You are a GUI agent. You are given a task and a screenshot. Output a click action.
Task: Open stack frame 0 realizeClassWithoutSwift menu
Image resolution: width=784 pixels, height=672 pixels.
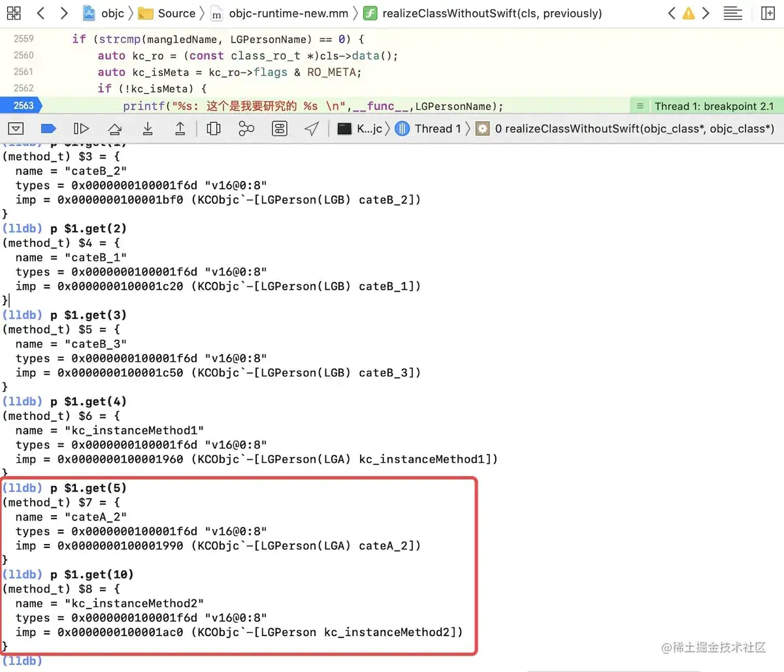tap(625, 129)
